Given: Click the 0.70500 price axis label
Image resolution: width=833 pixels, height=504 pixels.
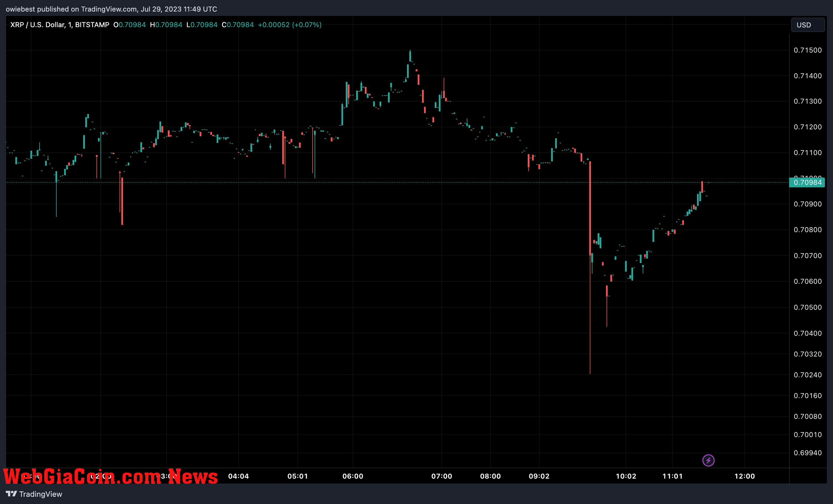Looking at the screenshot, I should click(808, 307).
